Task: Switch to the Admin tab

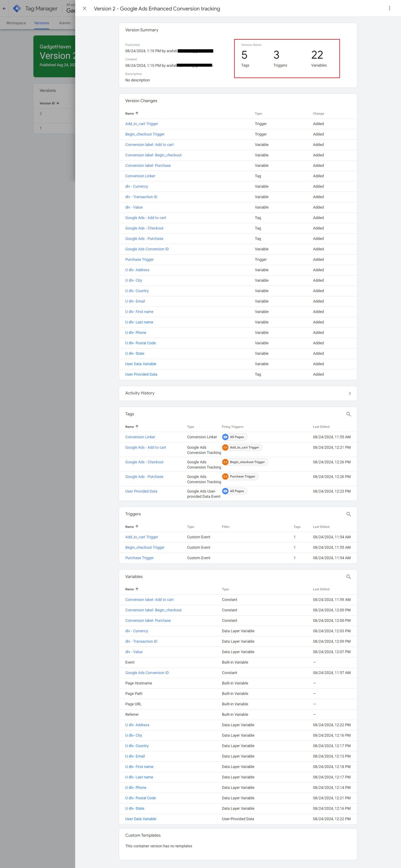Action: tap(65, 23)
